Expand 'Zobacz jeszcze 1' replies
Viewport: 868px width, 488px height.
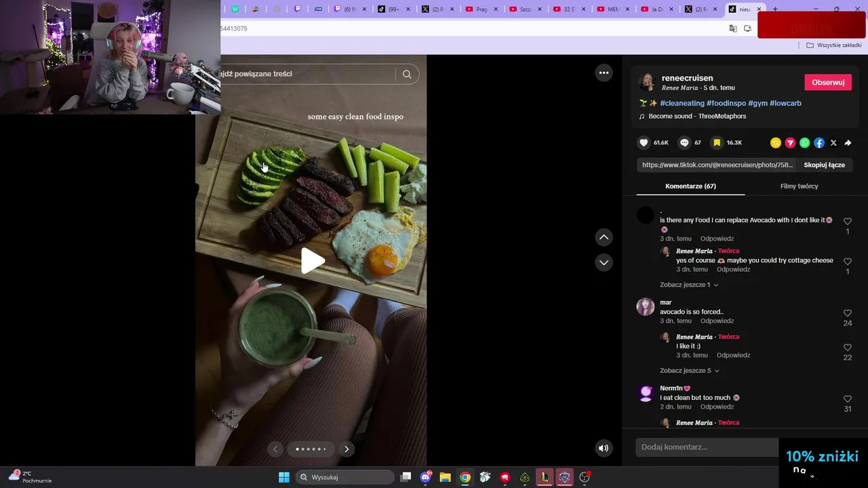pos(689,285)
